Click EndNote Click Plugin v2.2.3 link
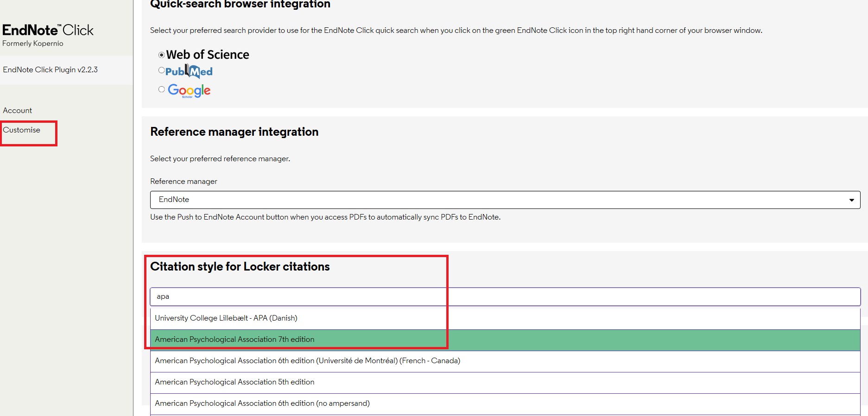868x416 pixels. (x=50, y=69)
